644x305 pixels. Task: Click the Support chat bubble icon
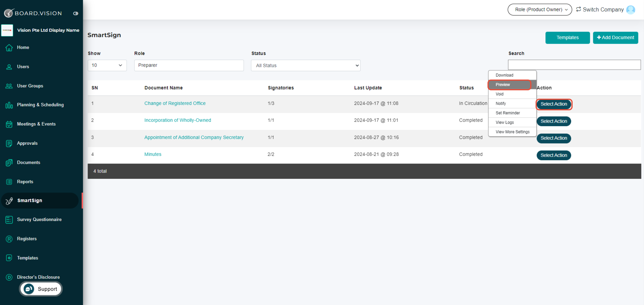29,289
